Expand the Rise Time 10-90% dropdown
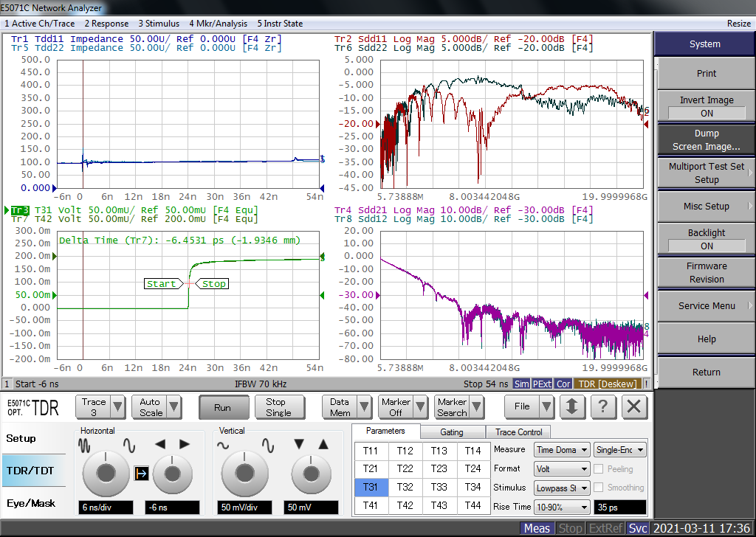756x537 pixels. click(x=562, y=507)
